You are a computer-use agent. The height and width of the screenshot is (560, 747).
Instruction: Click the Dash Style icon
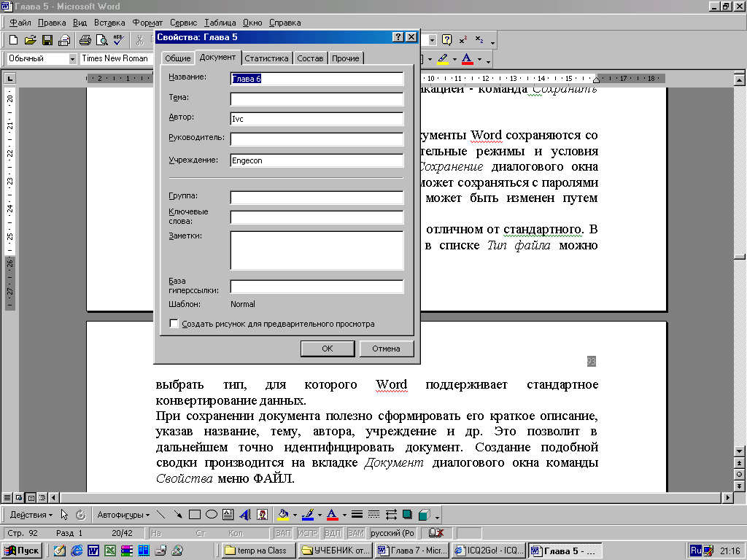[374, 514]
